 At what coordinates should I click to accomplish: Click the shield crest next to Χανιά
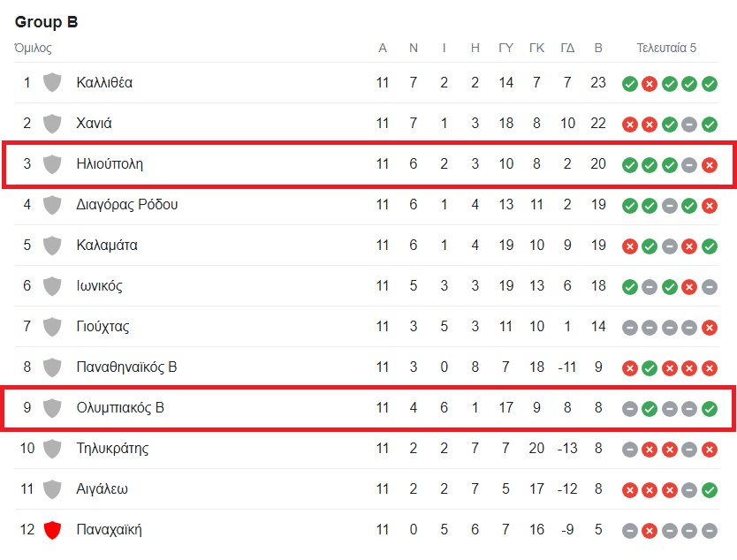pos(52,124)
